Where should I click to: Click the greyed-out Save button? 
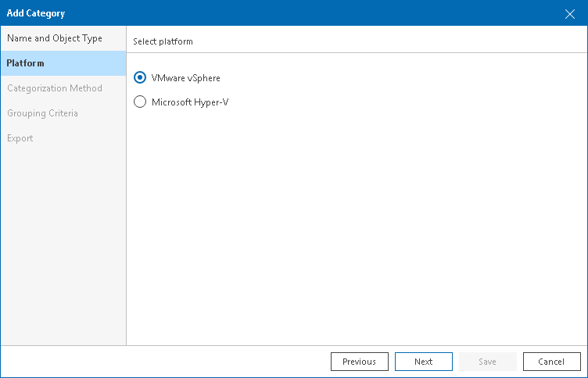[x=487, y=362]
